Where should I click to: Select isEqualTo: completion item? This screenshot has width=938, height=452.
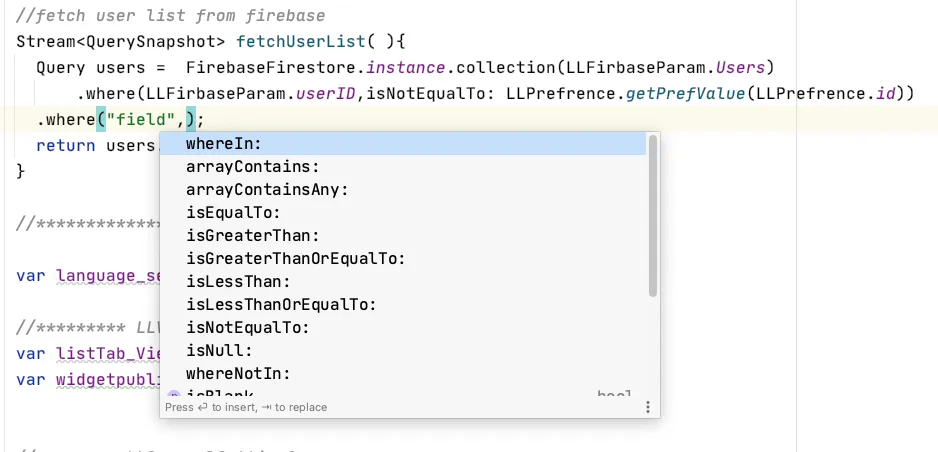click(403, 213)
